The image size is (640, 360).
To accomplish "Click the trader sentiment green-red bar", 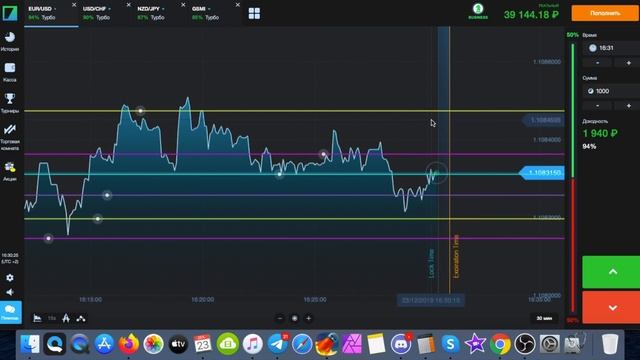I will click(x=573, y=178).
